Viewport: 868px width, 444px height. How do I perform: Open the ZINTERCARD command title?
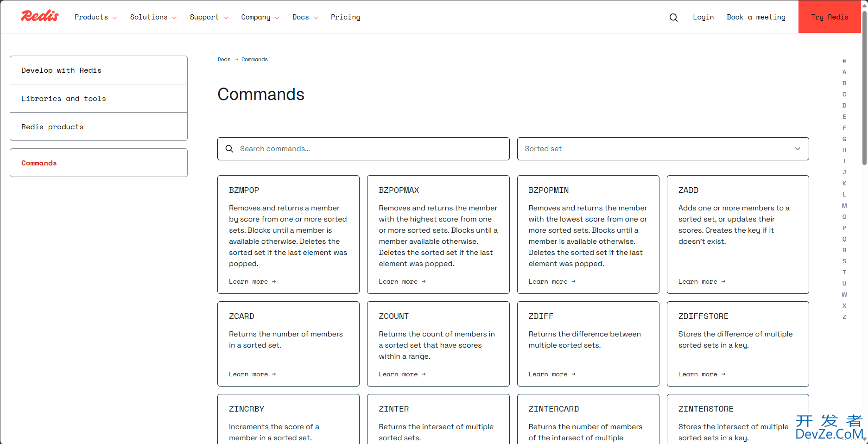[553, 409]
